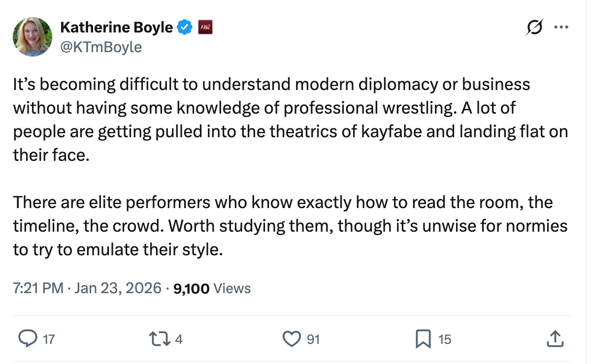Click the a16z affiliation badge
Image resolution: width=591 pixels, height=364 pixels.
pyautogui.click(x=204, y=28)
